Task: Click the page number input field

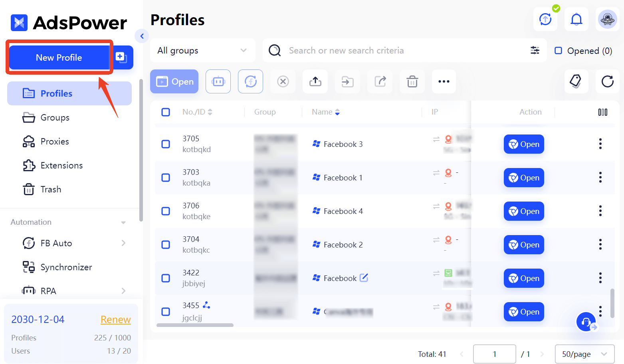Action: (x=495, y=354)
